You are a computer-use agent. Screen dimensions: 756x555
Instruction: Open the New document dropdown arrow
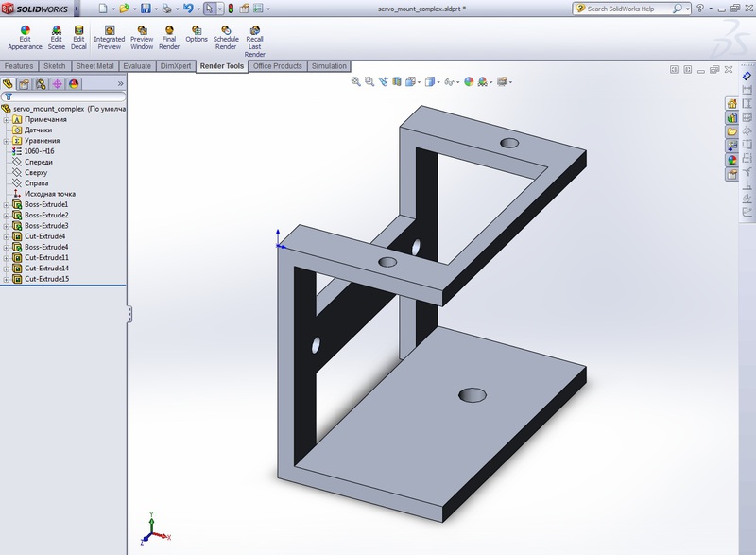[x=113, y=9]
